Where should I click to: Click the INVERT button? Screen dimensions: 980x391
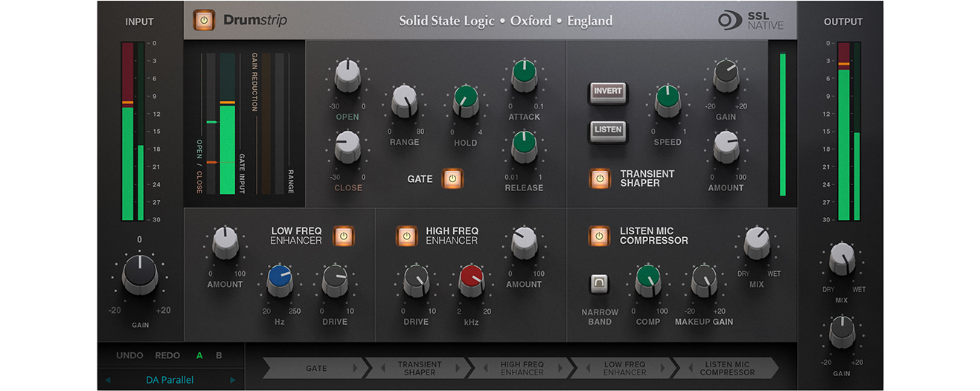(x=608, y=91)
